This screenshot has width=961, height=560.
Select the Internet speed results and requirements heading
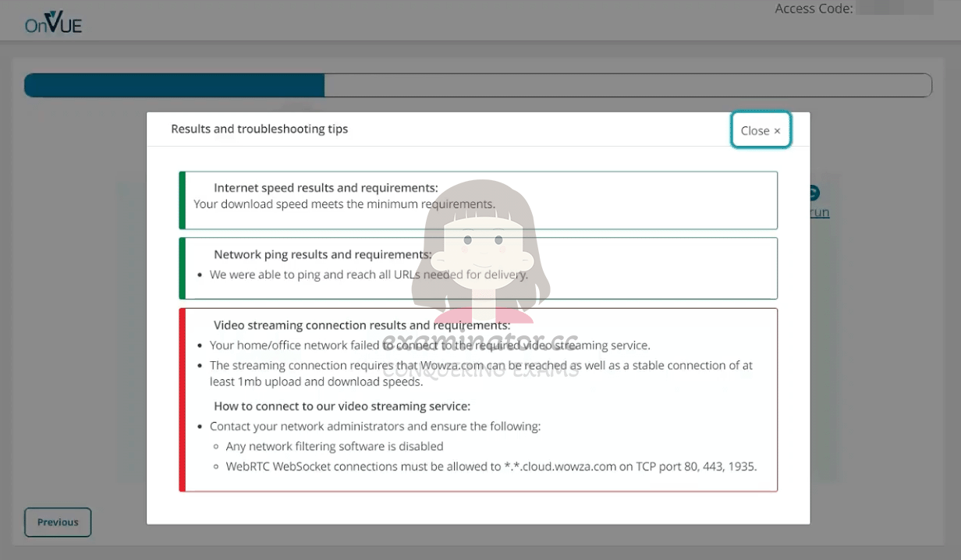tap(326, 188)
